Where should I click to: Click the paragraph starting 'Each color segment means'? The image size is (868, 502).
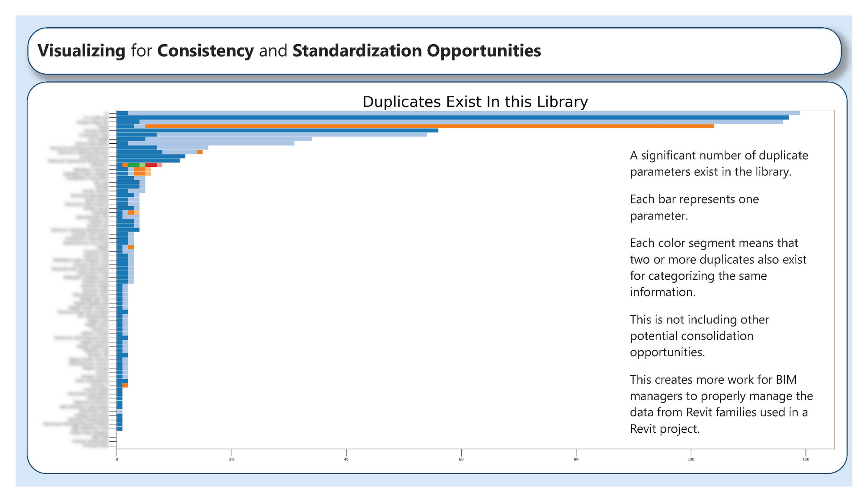(x=718, y=267)
